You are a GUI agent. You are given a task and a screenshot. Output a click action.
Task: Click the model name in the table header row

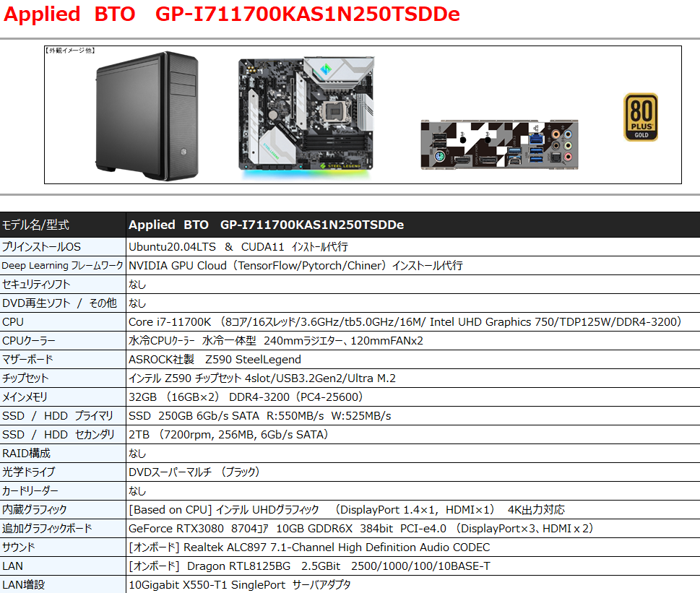266,225
